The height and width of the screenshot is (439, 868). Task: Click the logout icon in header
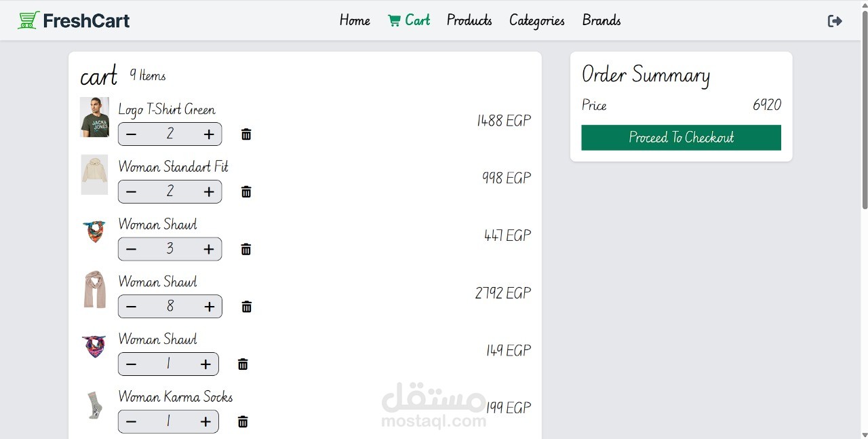point(835,21)
